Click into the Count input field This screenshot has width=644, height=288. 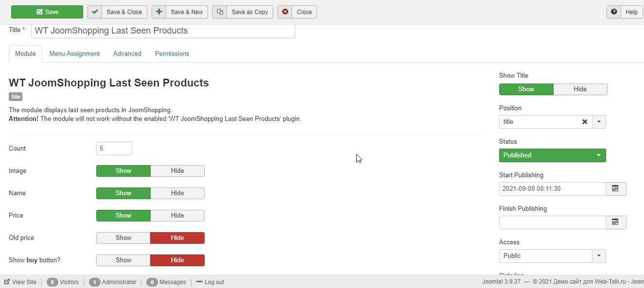(x=114, y=149)
